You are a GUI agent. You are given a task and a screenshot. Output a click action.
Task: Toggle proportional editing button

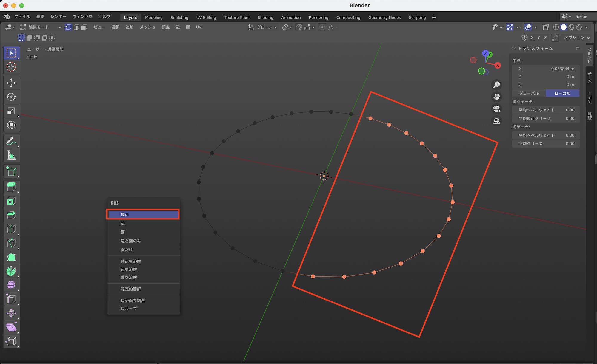[322, 27]
